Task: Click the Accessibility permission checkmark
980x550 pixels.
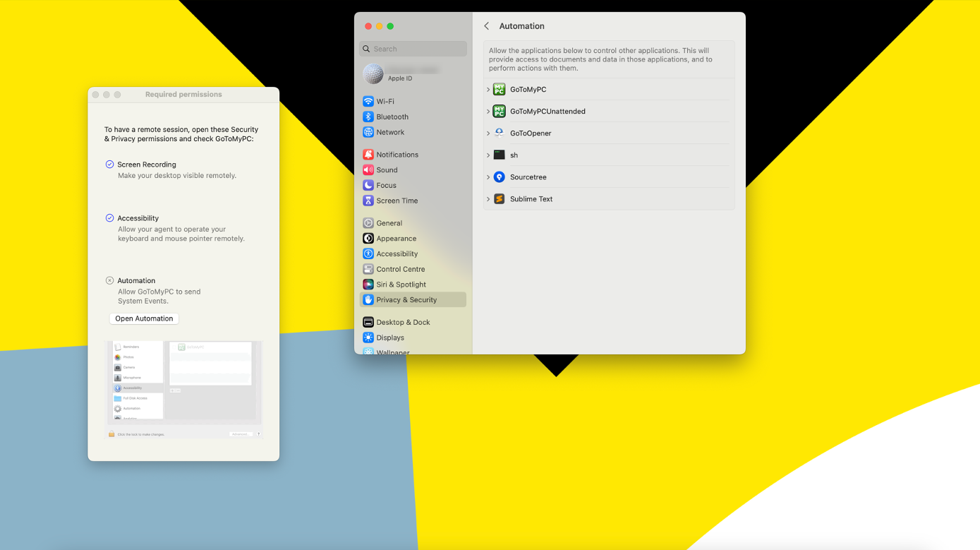Action: coord(109,218)
